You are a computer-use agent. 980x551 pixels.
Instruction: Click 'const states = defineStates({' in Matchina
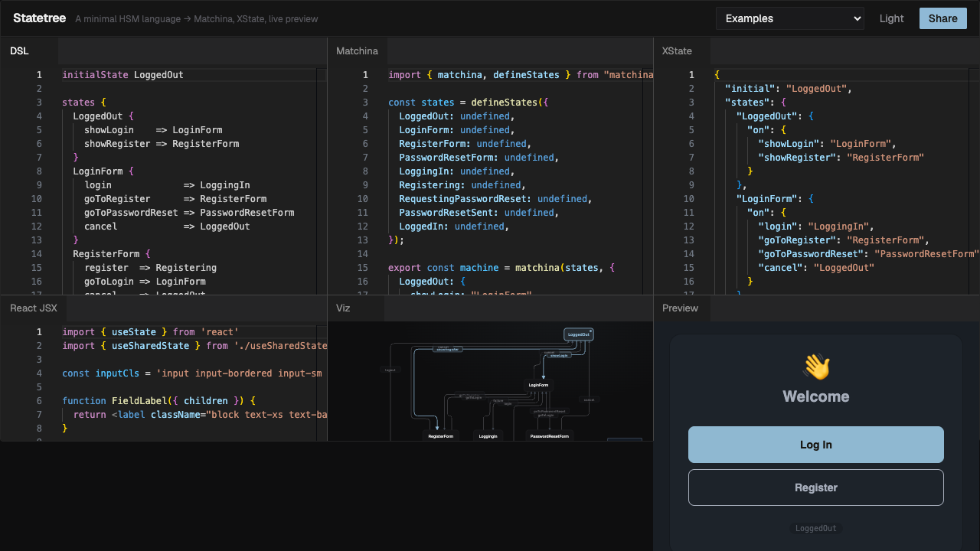pyautogui.click(x=469, y=103)
